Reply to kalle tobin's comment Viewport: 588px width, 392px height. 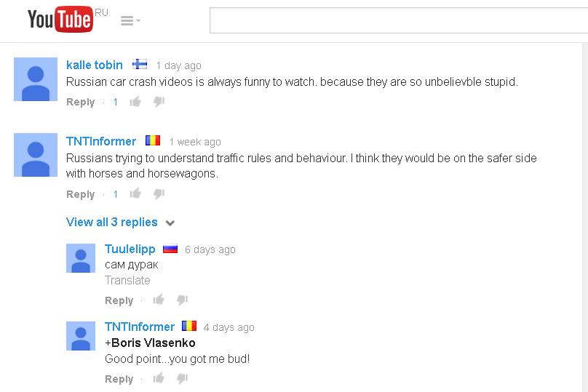click(x=80, y=102)
